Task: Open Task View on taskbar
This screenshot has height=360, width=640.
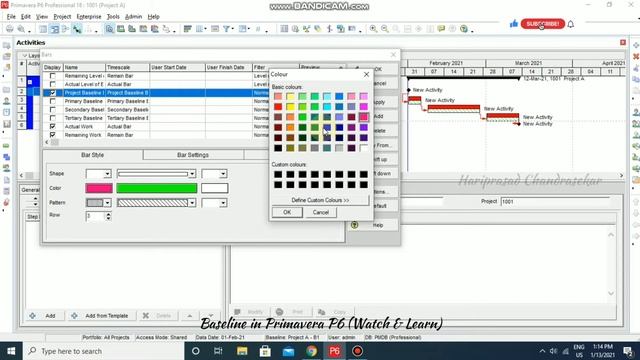Action: coord(218,351)
